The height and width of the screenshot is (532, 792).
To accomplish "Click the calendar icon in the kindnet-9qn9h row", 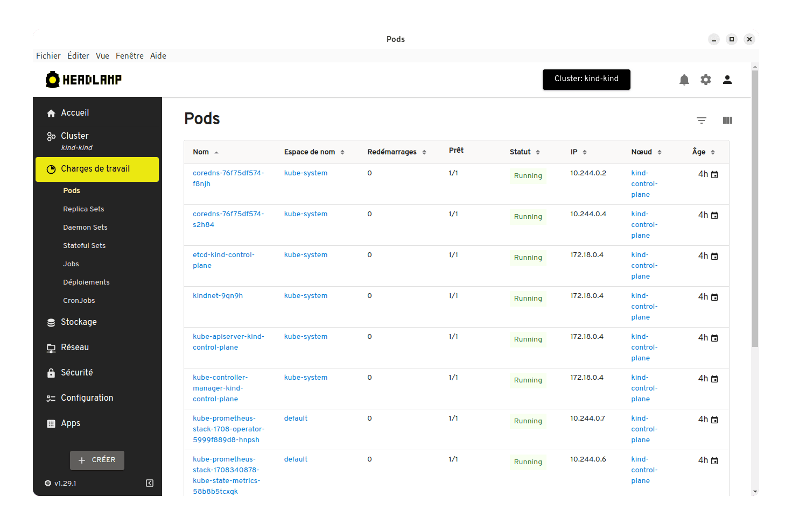I will coord(714,297).
